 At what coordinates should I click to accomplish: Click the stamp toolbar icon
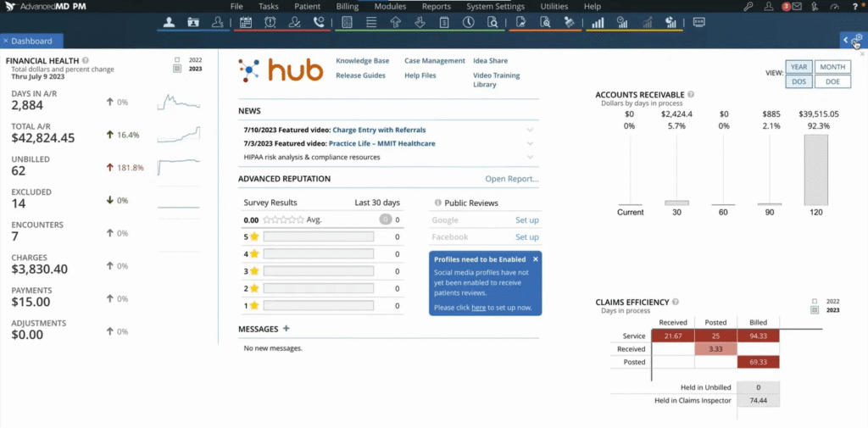coord(569,22)
